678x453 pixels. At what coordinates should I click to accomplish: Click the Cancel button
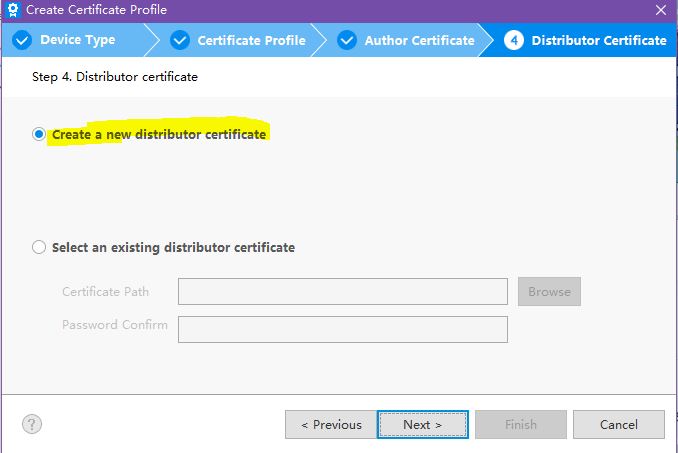coord(619,424)
